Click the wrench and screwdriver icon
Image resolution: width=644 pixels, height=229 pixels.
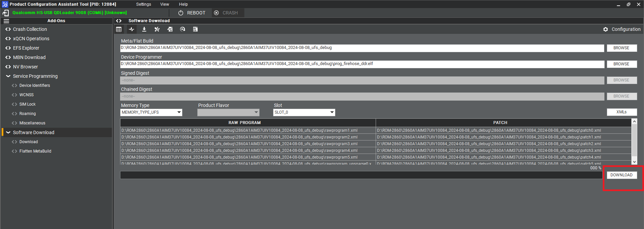[157, 30]
